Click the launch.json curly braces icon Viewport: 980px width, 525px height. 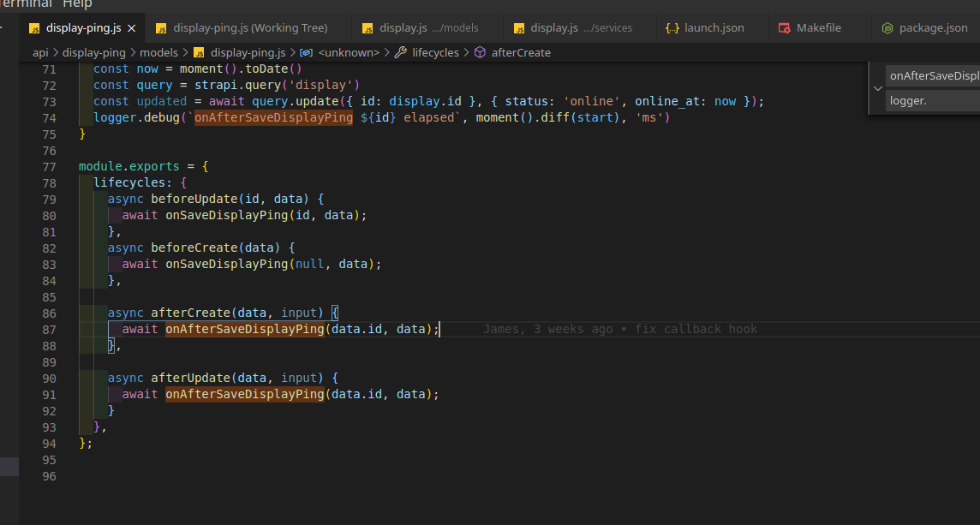click(672, 28)
